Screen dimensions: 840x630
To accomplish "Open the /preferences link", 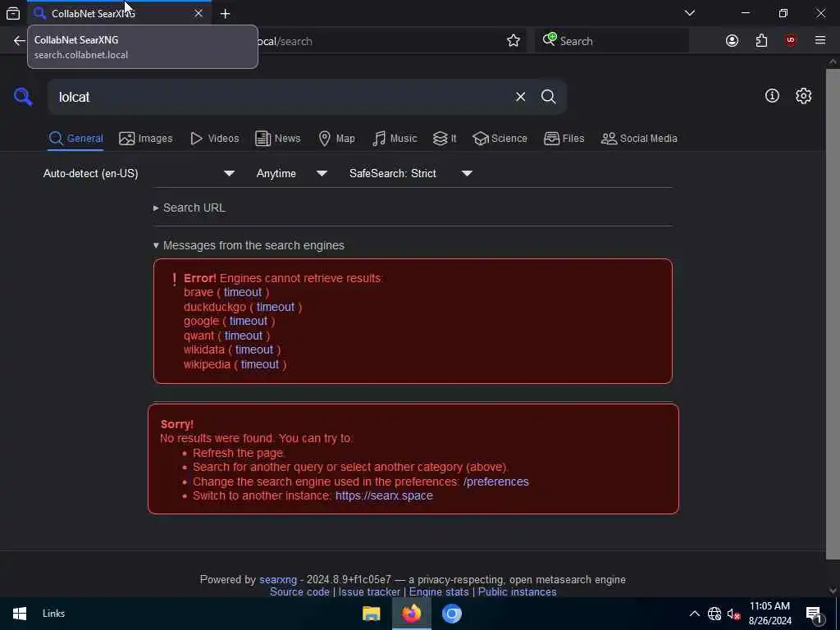I will coord(496,482).
